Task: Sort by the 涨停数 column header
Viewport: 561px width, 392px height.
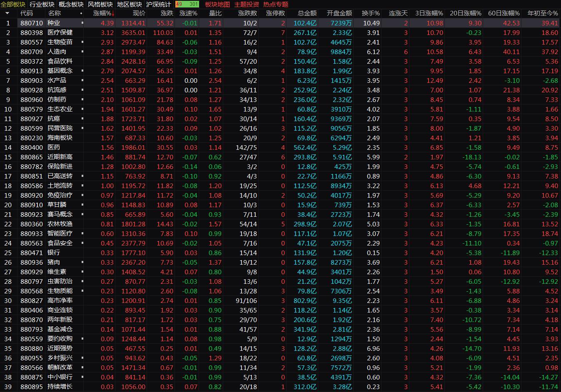Action: 276,13
